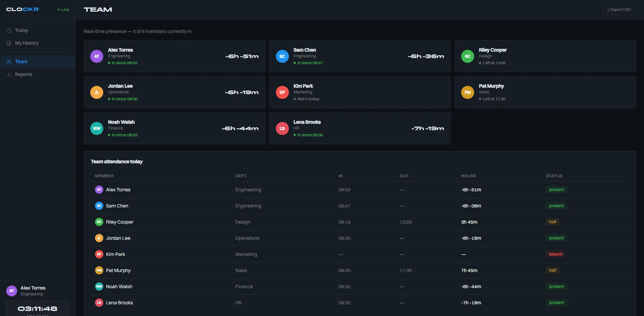Click Alex Torres's present status badge
The image size is (644, 316).
click(x=556, y=190)
